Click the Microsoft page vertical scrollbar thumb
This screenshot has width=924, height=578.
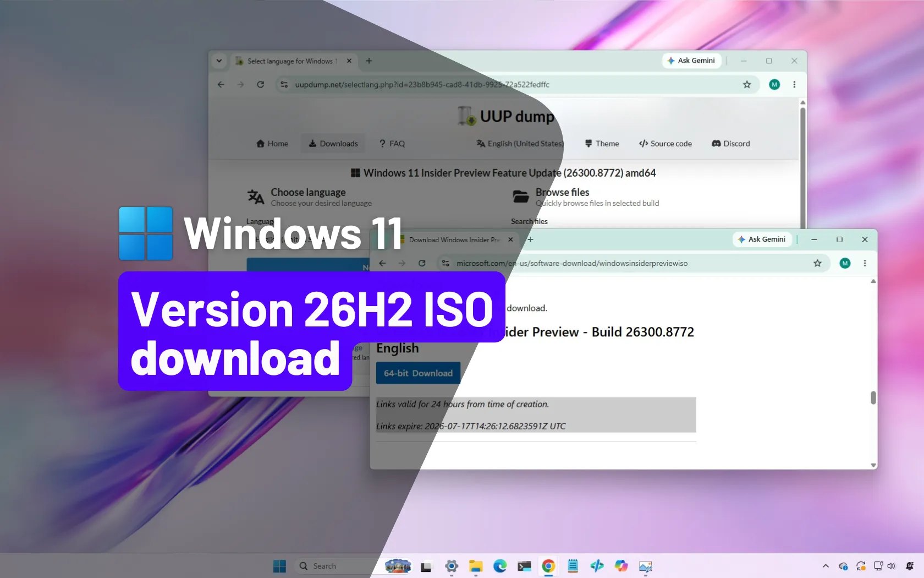(873, 397)
